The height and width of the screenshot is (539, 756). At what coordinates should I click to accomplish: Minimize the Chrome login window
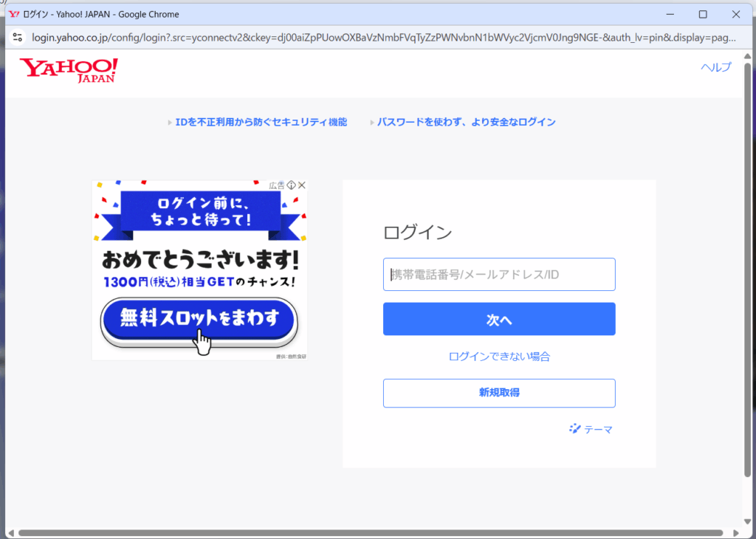coord(670,15)
